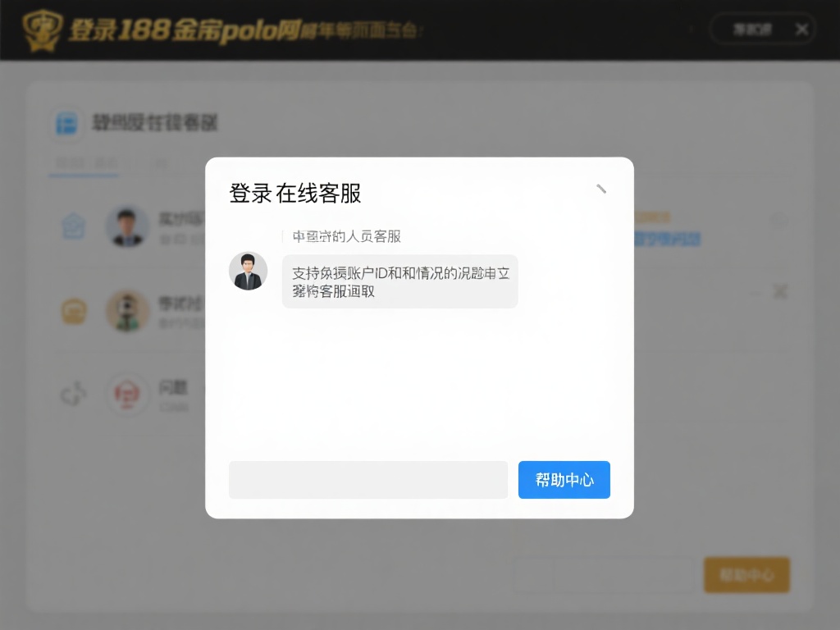Select the rightmost tab near the panel header
840x630 pixels.
(x=161, y=163)
